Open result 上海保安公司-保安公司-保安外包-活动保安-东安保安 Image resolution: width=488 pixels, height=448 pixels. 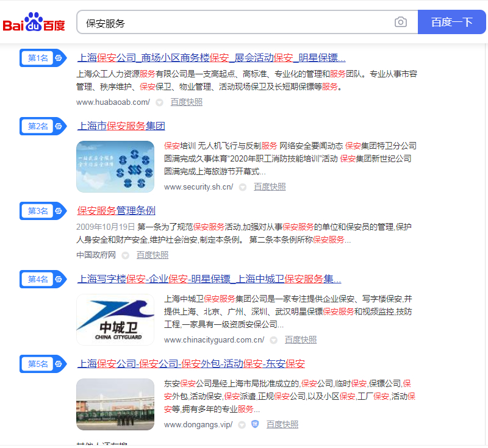coord(191,364)
